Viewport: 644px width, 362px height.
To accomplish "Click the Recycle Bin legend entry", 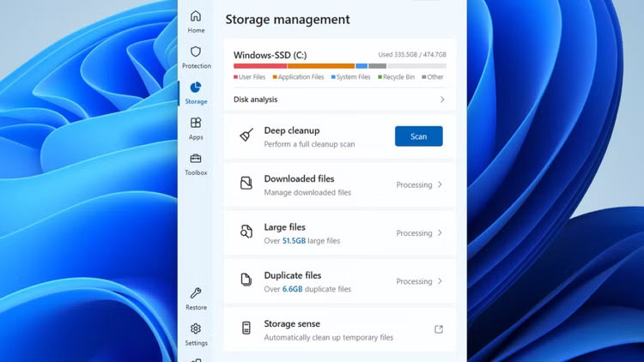I will pos(397,76).
